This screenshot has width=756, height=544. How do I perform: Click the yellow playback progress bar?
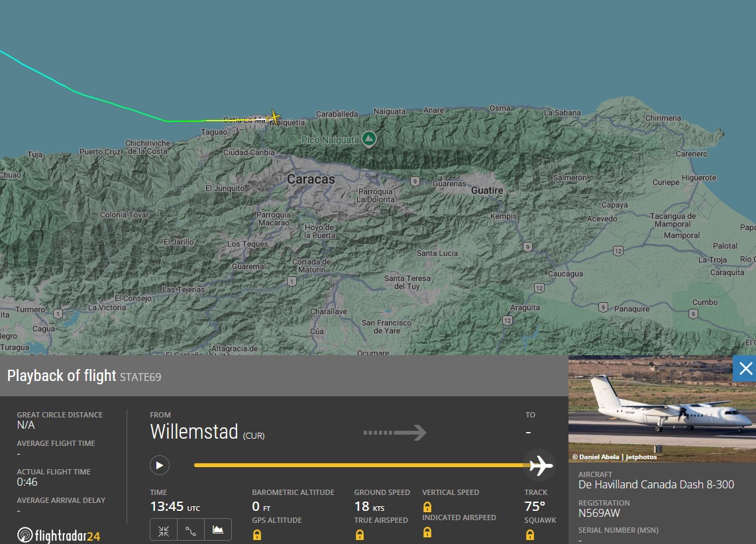point(358,465)
